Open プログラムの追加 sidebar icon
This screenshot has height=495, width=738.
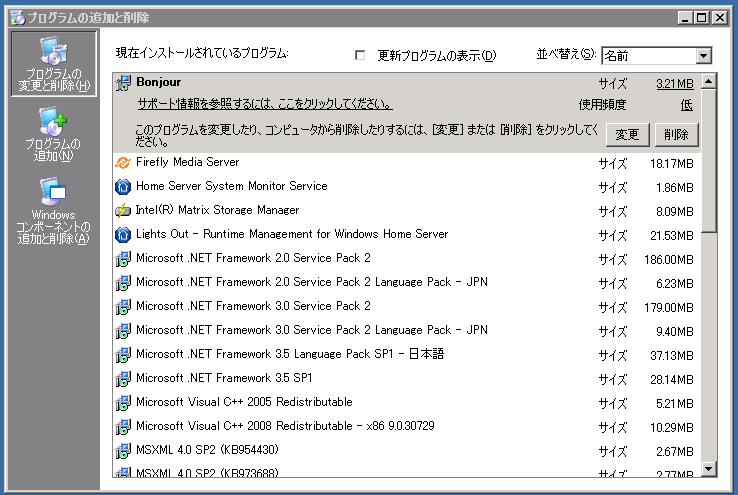point(53,135)
